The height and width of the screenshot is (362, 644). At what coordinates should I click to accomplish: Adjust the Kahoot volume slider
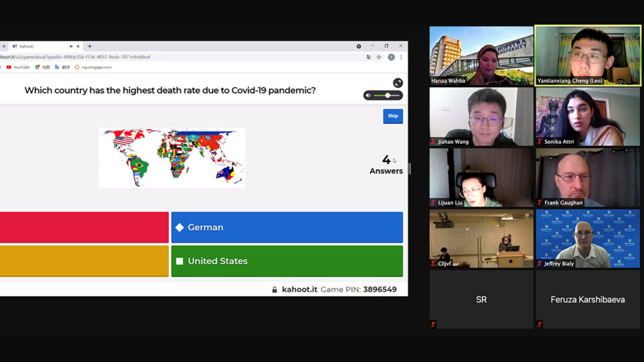[387, 96]
